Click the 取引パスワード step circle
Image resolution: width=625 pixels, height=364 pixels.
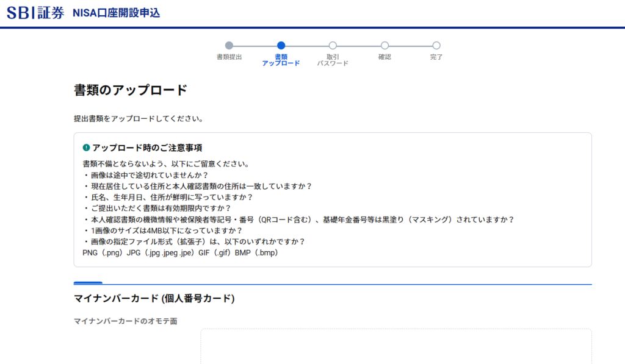[x=333, y=45]
